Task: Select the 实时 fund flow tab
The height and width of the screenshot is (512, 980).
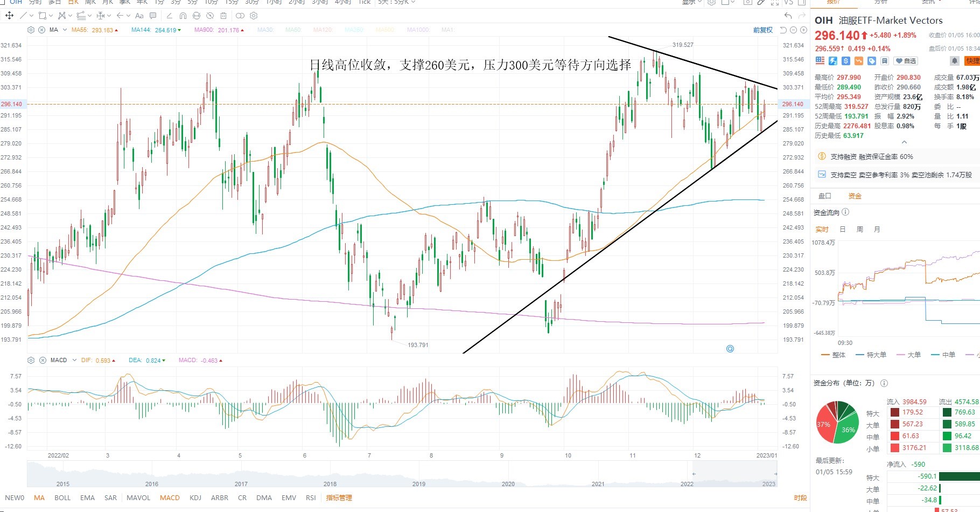Action: [x=822, y=229]
